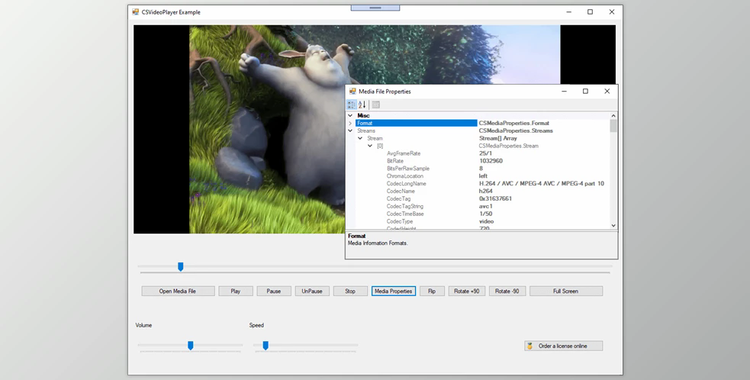Click the value 25/1
This screenshot has height=380, width=750.
[x=485, y=154]
